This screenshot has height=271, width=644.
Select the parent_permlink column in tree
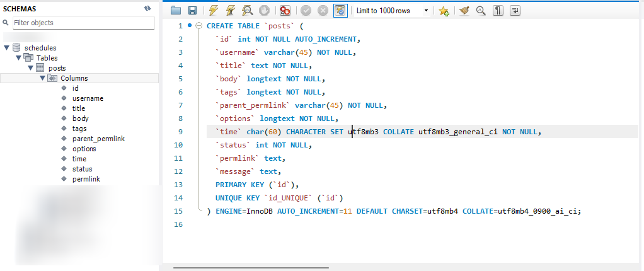[x=98, y=139]
